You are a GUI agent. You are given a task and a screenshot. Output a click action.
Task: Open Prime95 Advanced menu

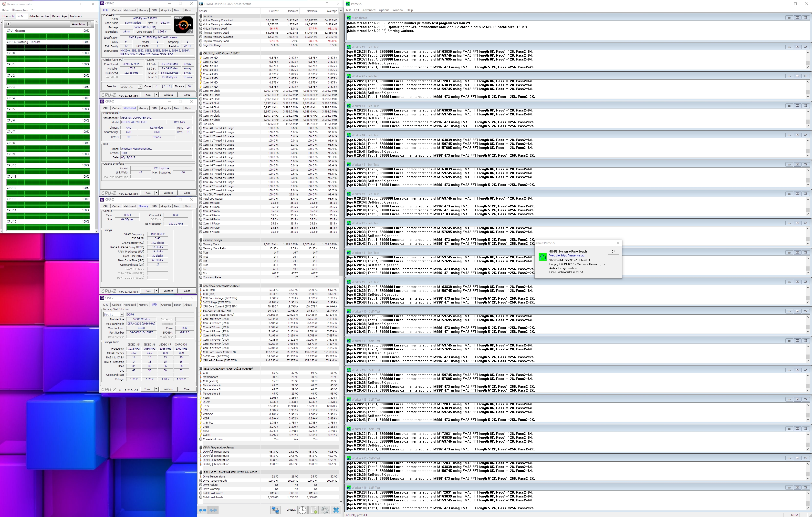(369, 10)
